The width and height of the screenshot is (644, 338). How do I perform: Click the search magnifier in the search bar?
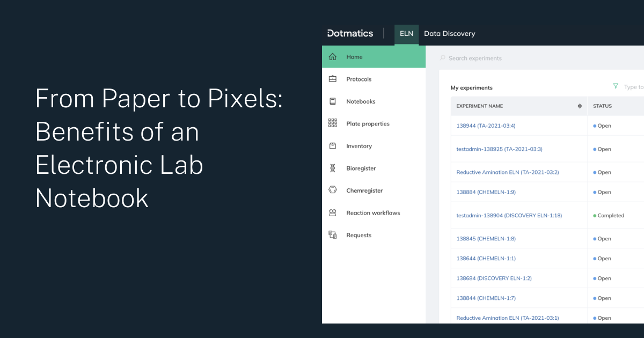443,57
